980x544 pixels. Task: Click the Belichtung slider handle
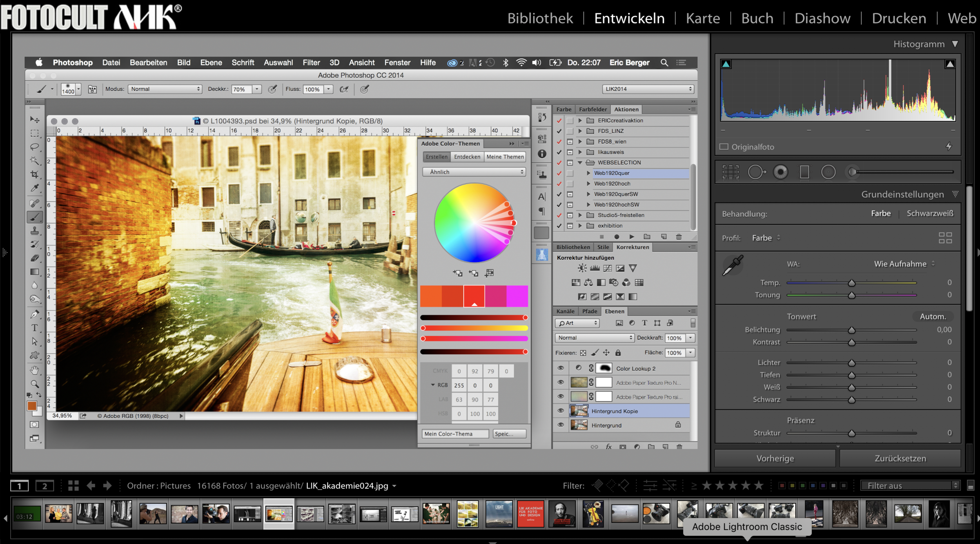pos(851,330)
